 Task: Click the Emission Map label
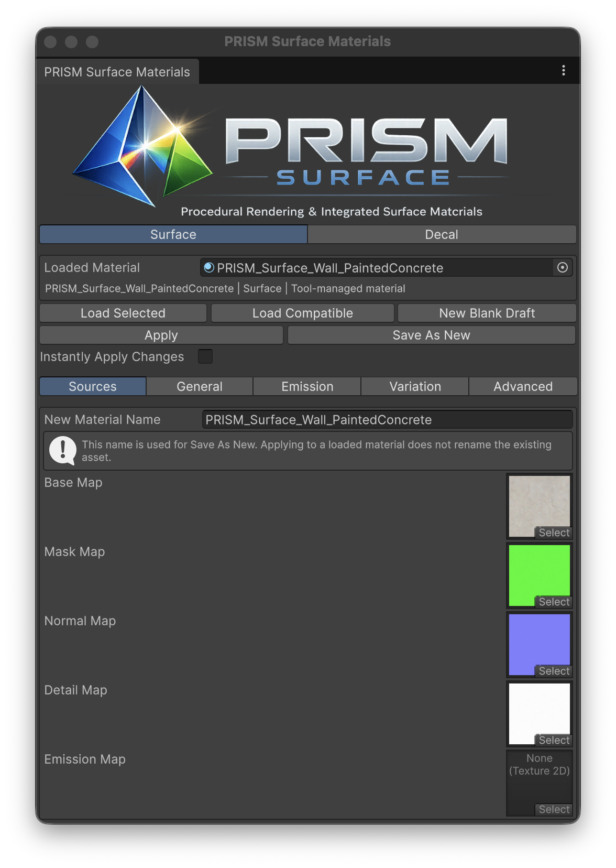pos(85,759)
